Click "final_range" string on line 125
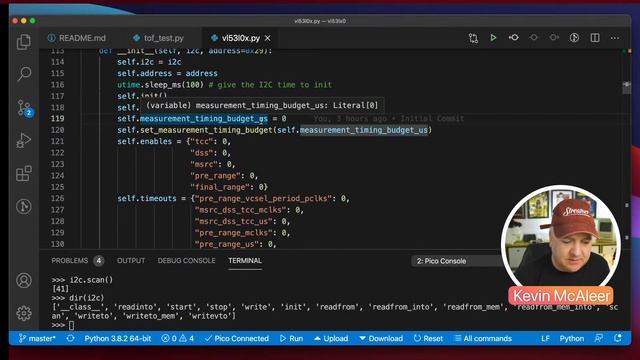The height and width of the screenshot is (360, 640). [220, 187]
